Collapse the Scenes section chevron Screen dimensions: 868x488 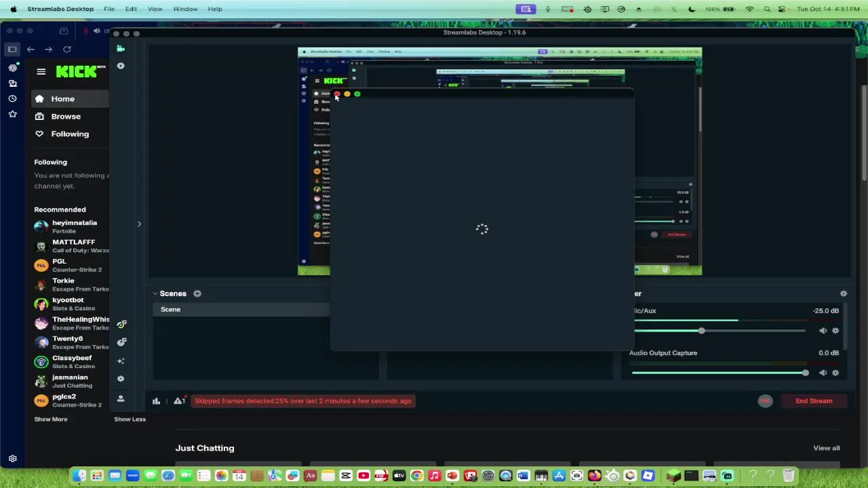[x=155, y=293]
